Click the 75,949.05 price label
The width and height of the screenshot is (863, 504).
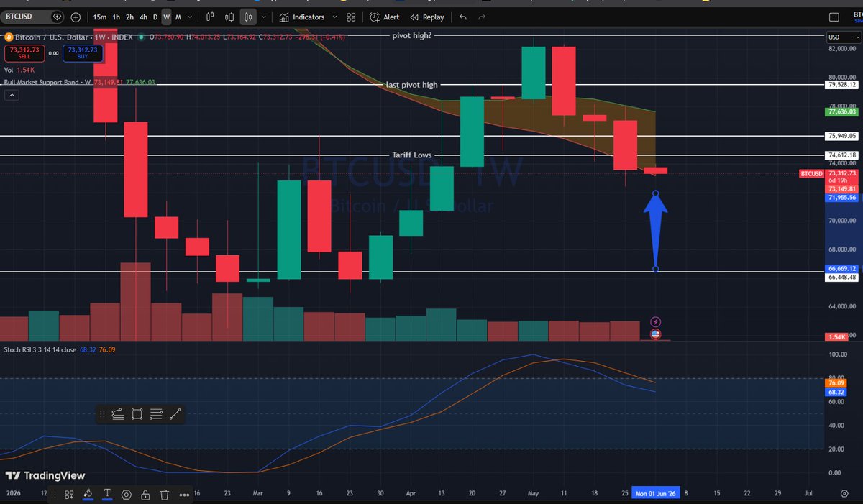[x=842, y=135]
